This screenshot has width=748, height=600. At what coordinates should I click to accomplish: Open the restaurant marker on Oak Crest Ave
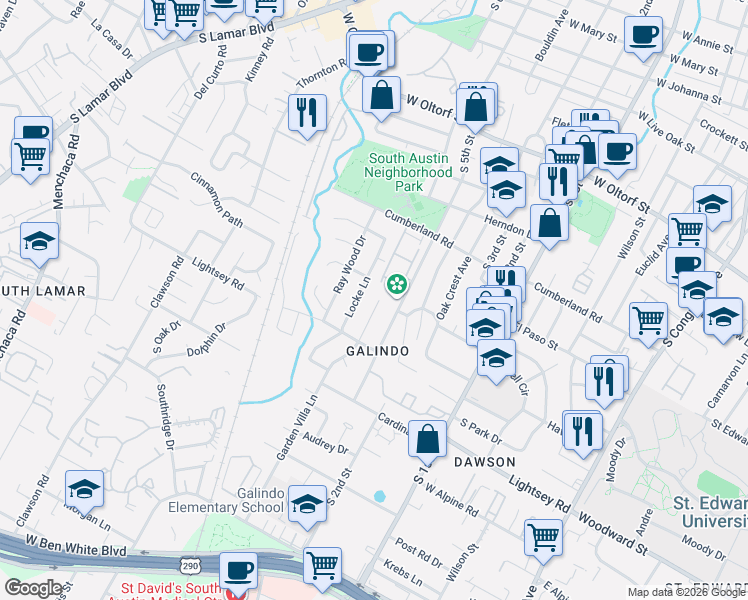pyautogui.click(x=506, y=282)
